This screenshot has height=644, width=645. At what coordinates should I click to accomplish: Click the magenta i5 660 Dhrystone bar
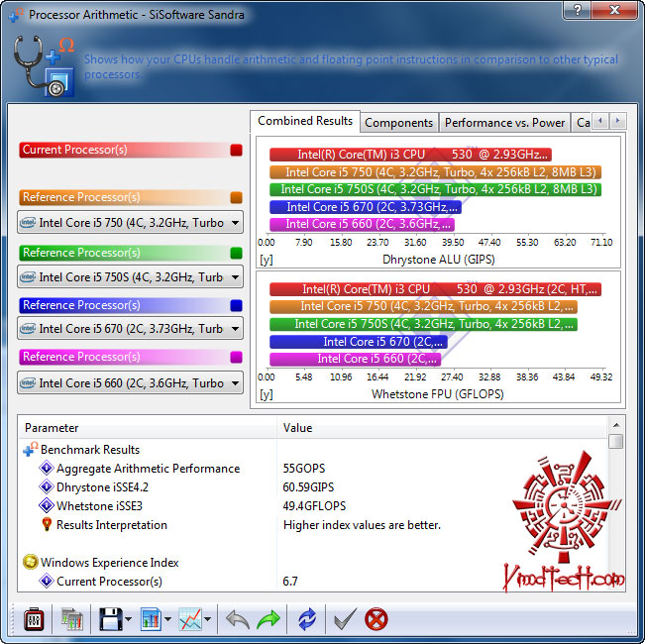[x=362, y=224]
